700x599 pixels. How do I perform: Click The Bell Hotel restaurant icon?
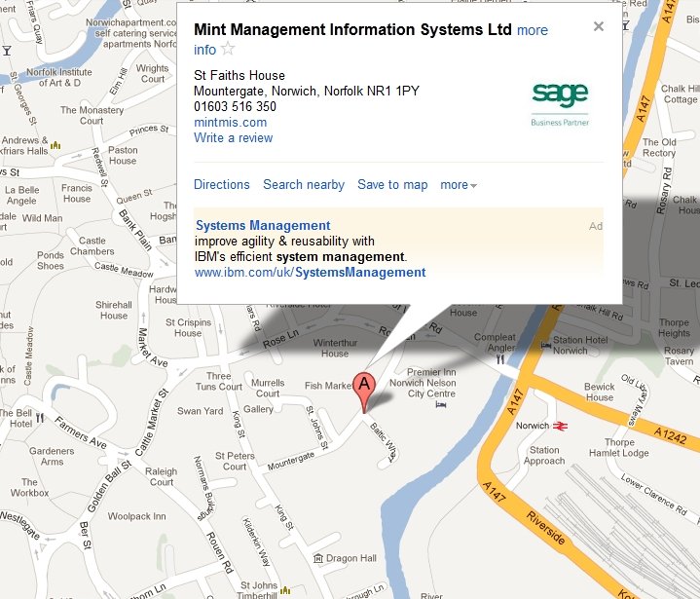point(40,418)
